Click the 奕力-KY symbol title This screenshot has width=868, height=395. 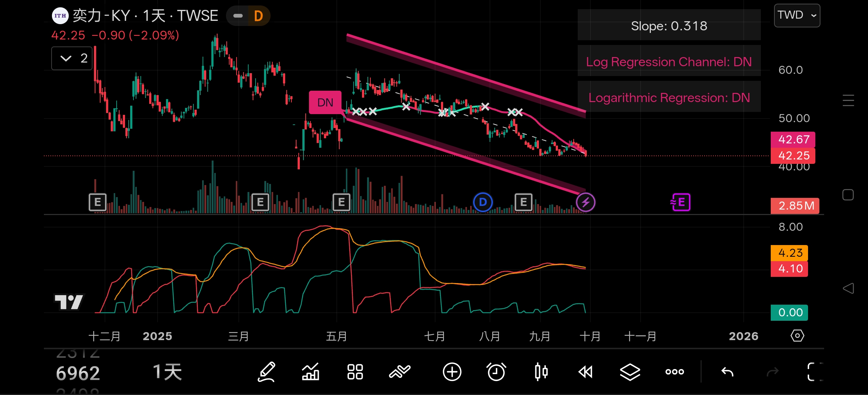point(102,16)
